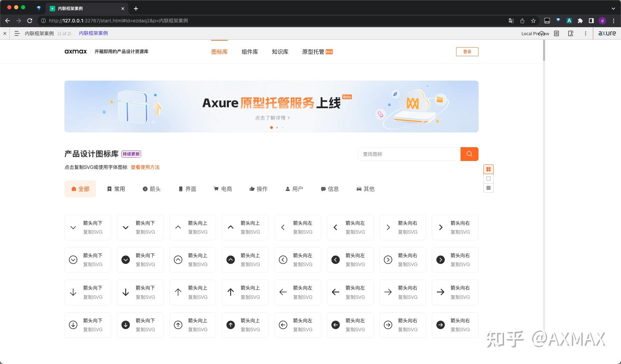
Task: Click the variables inspector icon in Axure toolbar
Action: (571, 33)
